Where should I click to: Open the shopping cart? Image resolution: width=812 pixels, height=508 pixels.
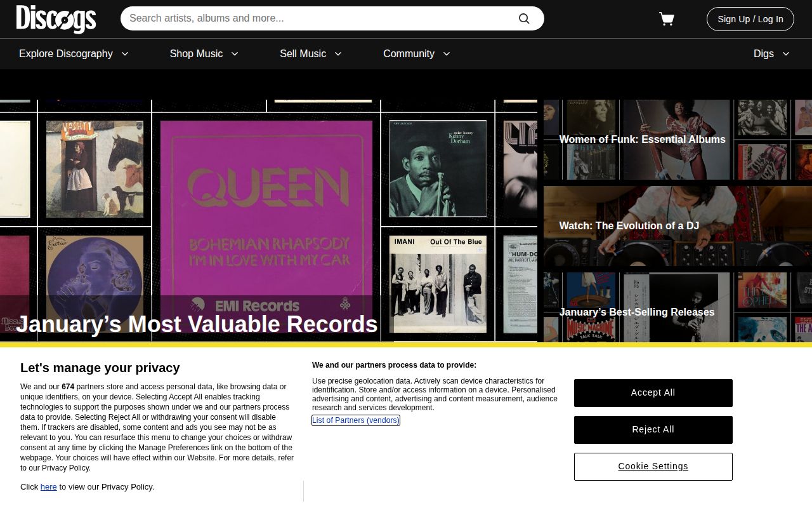(666, 19)
